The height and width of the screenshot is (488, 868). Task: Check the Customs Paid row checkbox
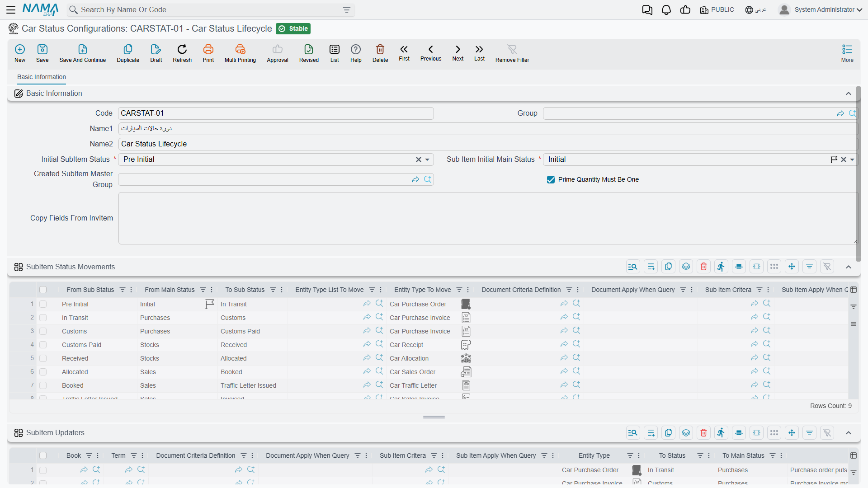43,345
